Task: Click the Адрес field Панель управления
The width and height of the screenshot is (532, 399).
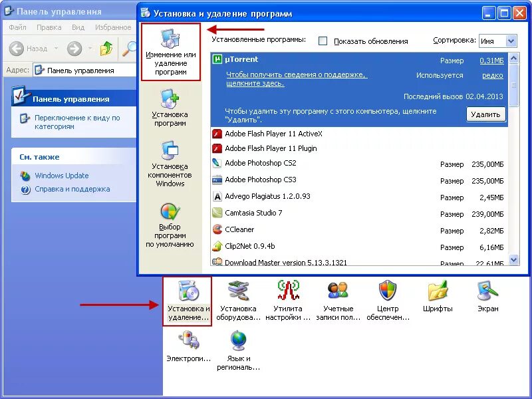Action: [85, 70]
